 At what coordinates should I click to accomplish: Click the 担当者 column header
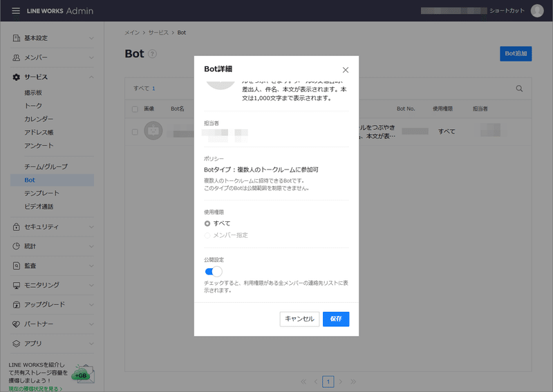click(x=480, y=109)
